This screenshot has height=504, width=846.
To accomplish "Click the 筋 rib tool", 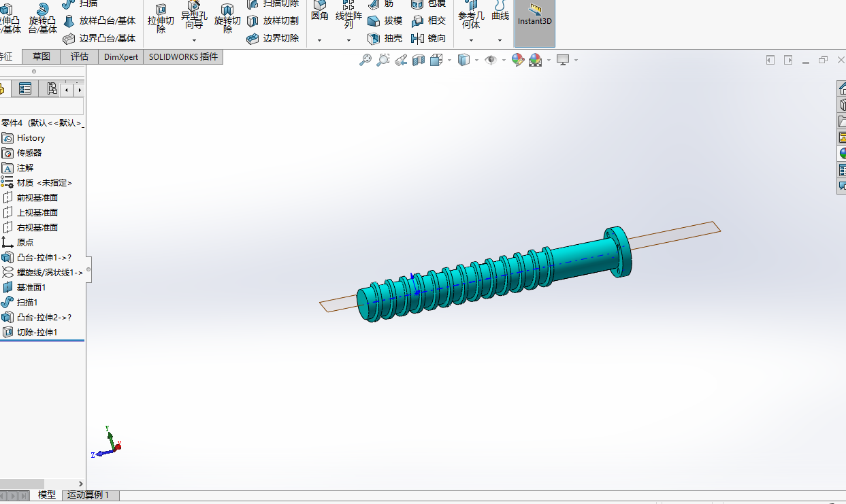I will [381, 4].
